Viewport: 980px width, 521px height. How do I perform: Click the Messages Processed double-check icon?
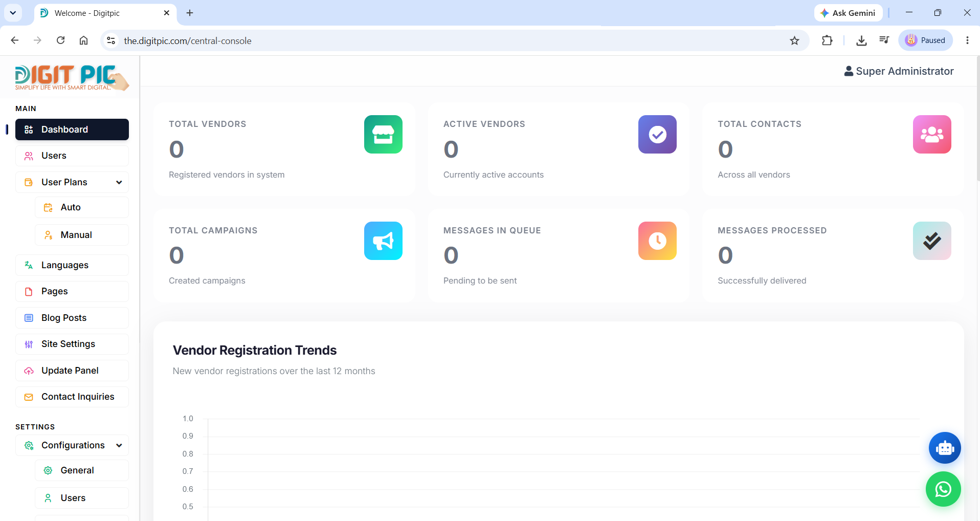(x=932, y=241)
